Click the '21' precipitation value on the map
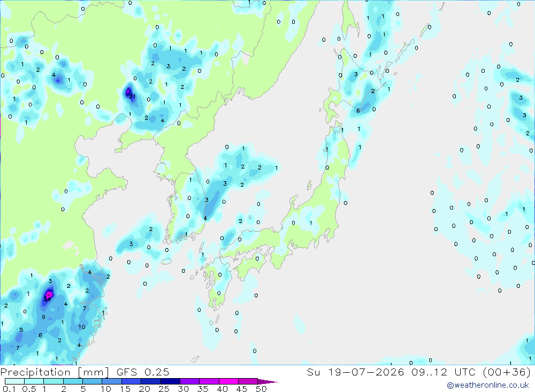The height and width of the screenshot is (392, 535). click(x=132, y=97)
